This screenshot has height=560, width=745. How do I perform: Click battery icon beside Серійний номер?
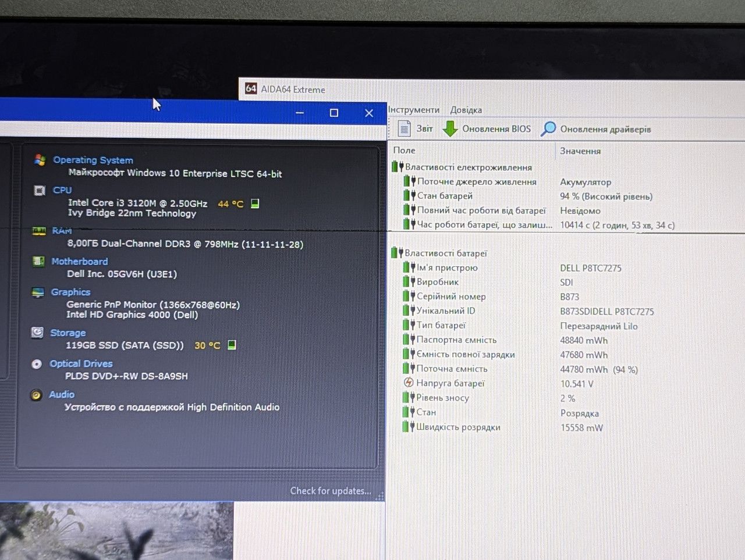pyautogui.click(x=409, y=297)
